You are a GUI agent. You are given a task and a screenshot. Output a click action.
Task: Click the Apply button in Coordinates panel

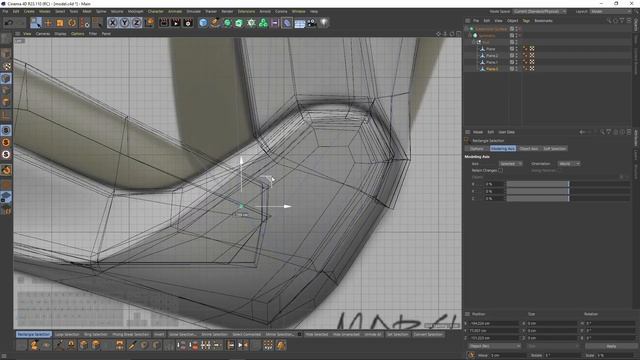[611, 346]
